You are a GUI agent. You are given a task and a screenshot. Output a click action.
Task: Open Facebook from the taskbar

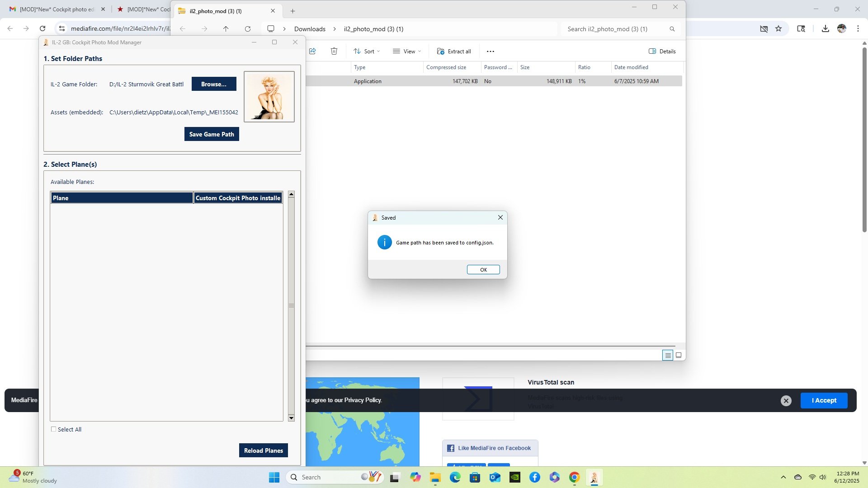(534, 477)
